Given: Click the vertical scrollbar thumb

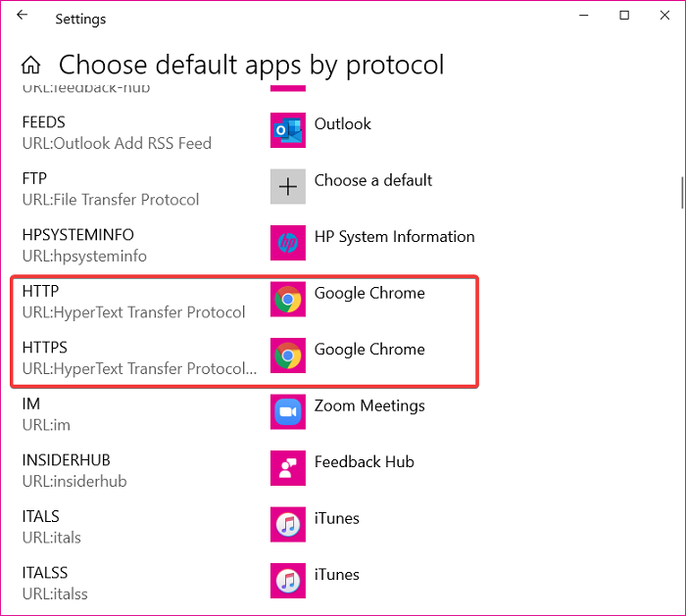Looking at the screenshot, I should tap(682, 193).
